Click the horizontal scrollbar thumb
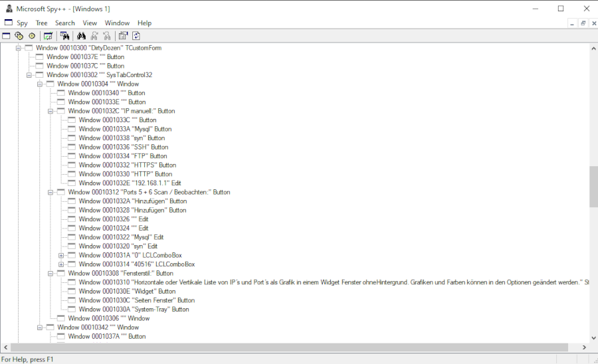 coord(289,347)
